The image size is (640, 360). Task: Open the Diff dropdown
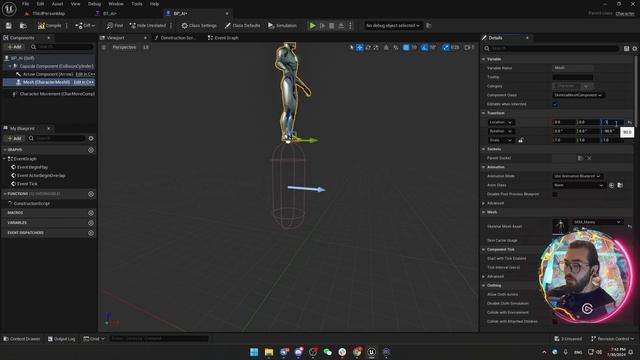85,26
